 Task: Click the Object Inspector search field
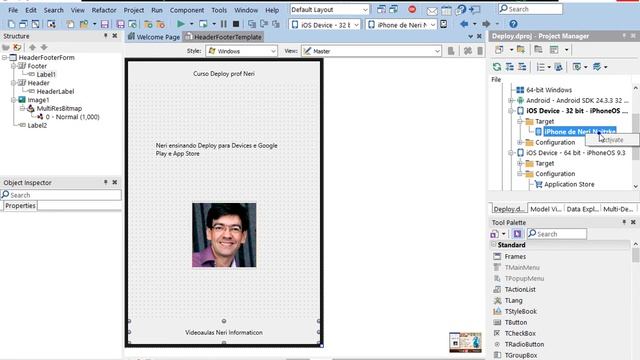tap(61, 195)
